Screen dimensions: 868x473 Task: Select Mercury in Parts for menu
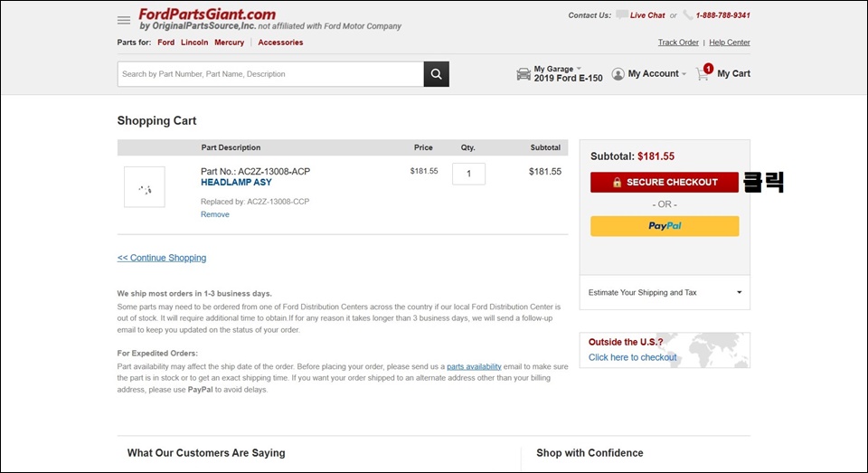[229, 43]
